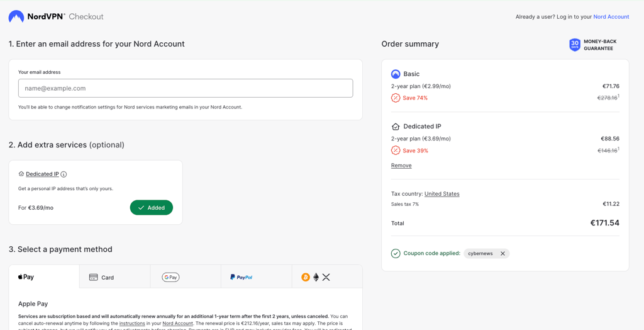The height and width of the screenshot is (330, 644).
Task: Click the 'Your email address' label
Action: click(x=40, y=72)
